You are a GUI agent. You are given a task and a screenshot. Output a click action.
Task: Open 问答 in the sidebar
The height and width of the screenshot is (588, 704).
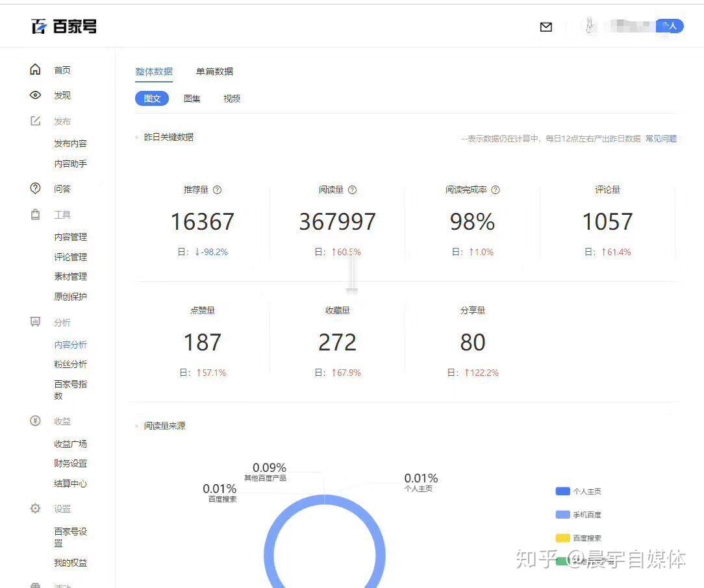coord(62,189)
